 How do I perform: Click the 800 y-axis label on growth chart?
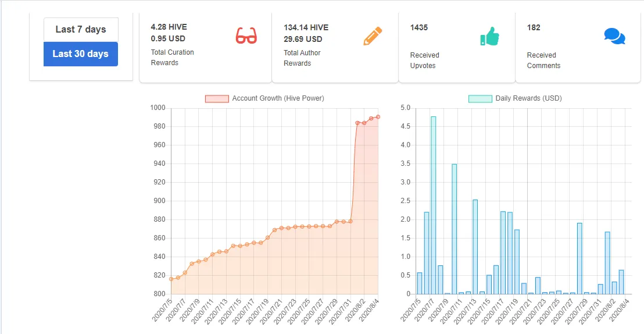[x=160, y=294]
